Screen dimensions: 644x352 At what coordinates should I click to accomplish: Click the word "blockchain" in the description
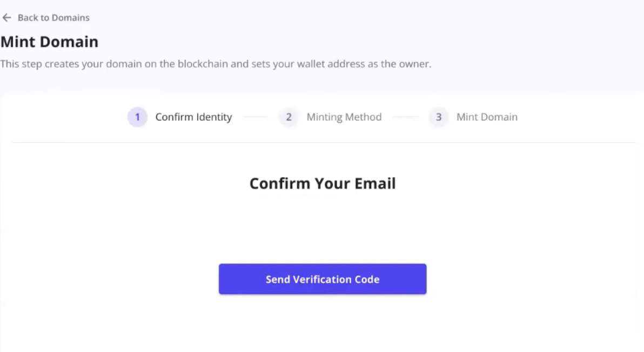pos(203,64)
